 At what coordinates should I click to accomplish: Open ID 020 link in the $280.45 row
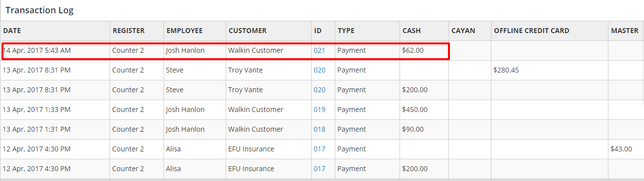click(x=320, y=70)
